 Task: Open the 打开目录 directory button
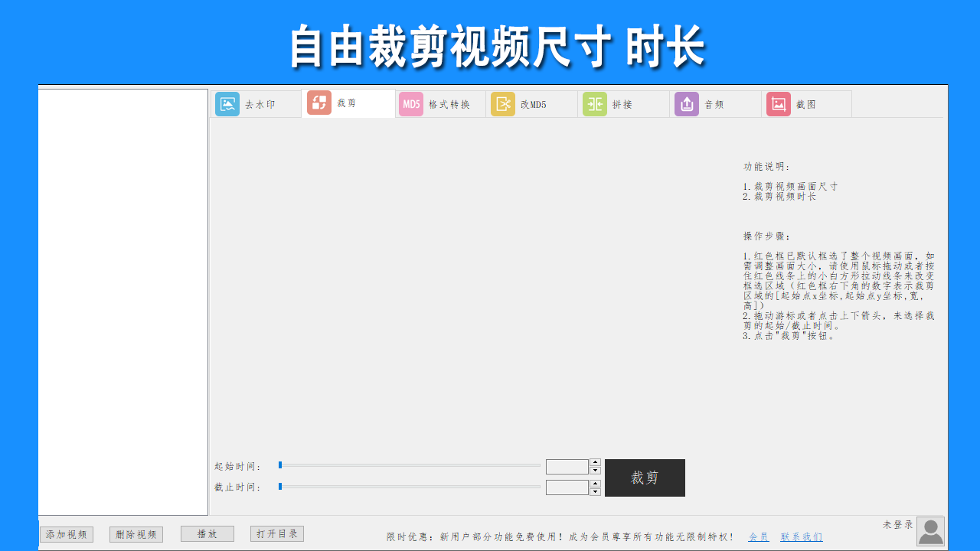pyautogui.click(x=277, y=533)
